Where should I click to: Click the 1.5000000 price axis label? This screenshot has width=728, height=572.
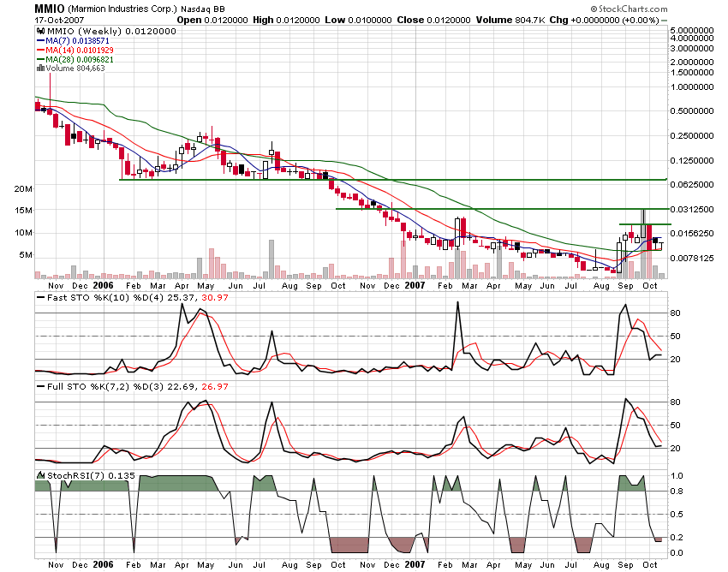692,73
